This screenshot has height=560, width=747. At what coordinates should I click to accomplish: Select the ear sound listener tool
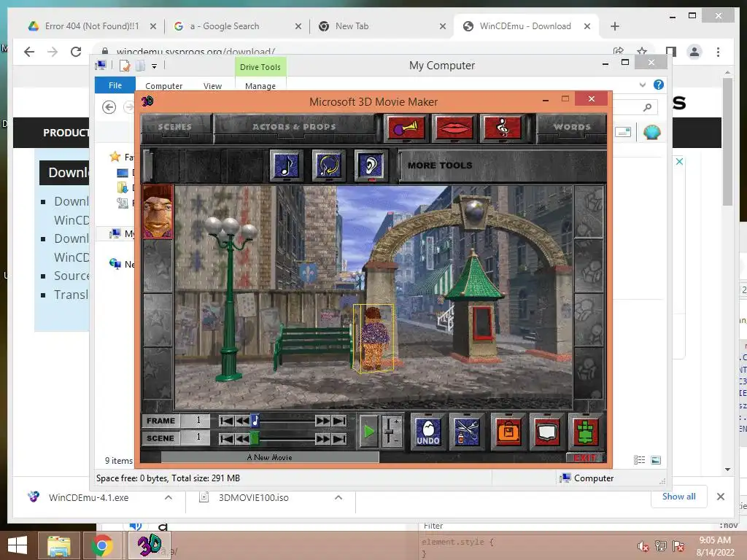pyautogui.click(x=371, y=166)
